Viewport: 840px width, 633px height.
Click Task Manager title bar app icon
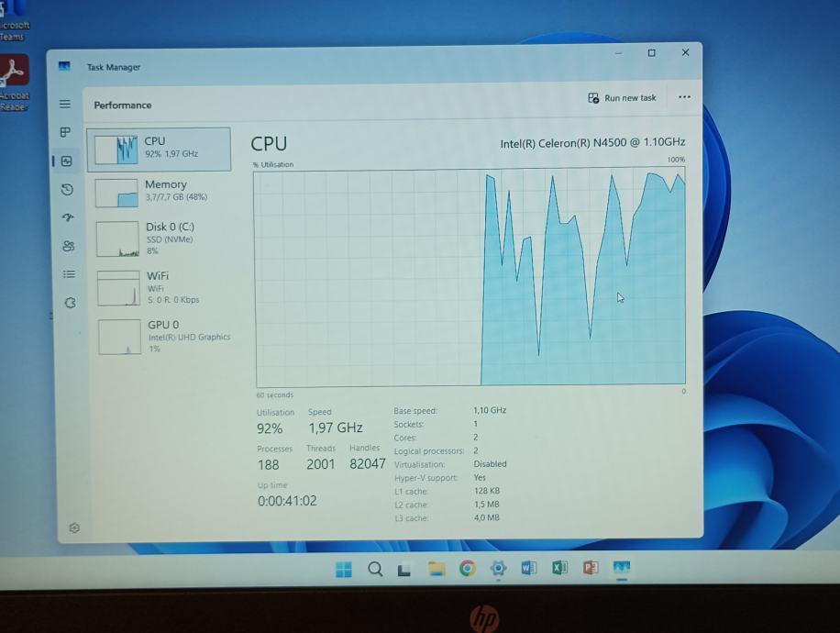point(64,66)
